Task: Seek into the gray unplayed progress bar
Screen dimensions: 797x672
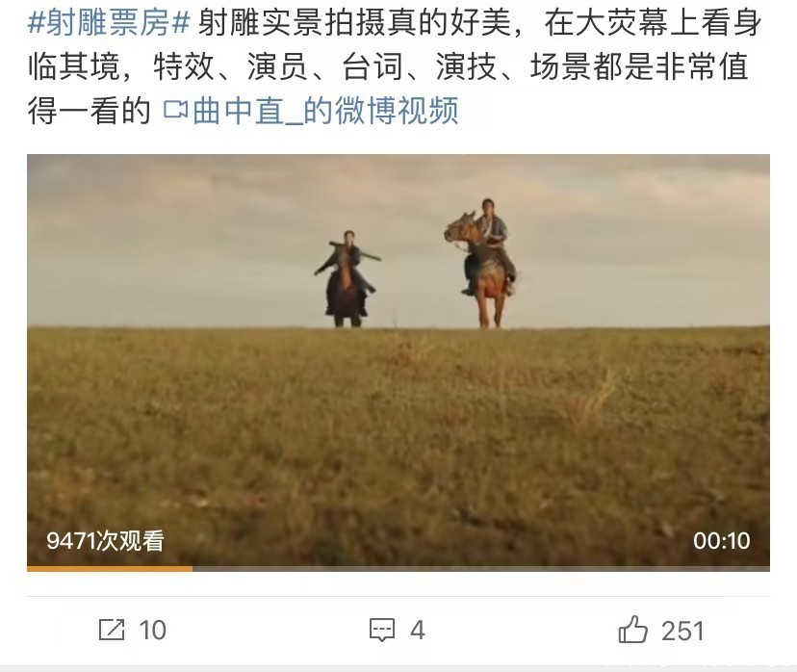Action: [481, 568]
